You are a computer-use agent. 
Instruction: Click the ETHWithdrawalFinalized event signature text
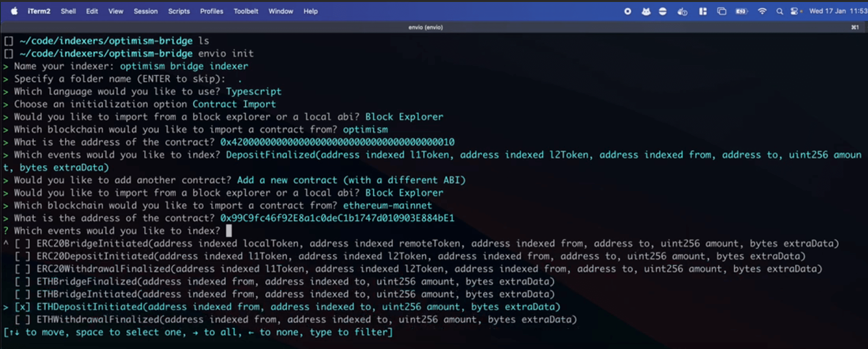[x=307, y=319]
